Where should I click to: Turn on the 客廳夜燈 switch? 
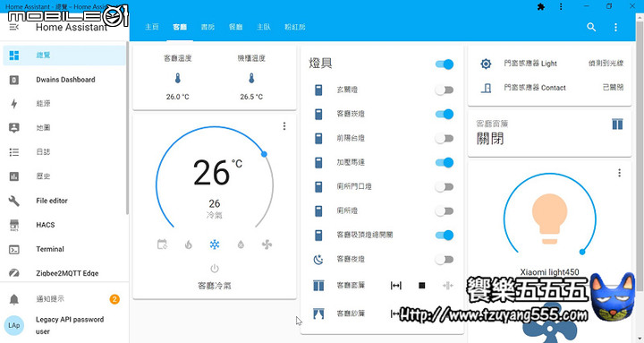tap(445, 259)
